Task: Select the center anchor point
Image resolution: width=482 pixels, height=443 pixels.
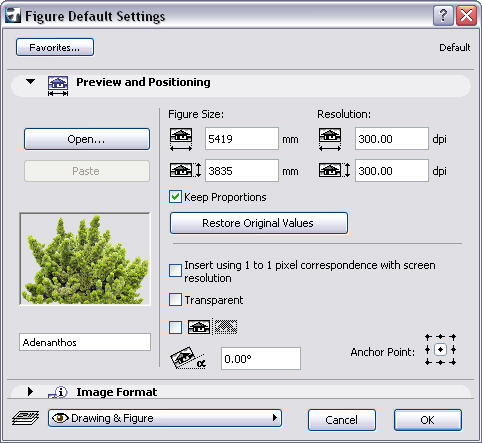Action: (x=440, y=350)
